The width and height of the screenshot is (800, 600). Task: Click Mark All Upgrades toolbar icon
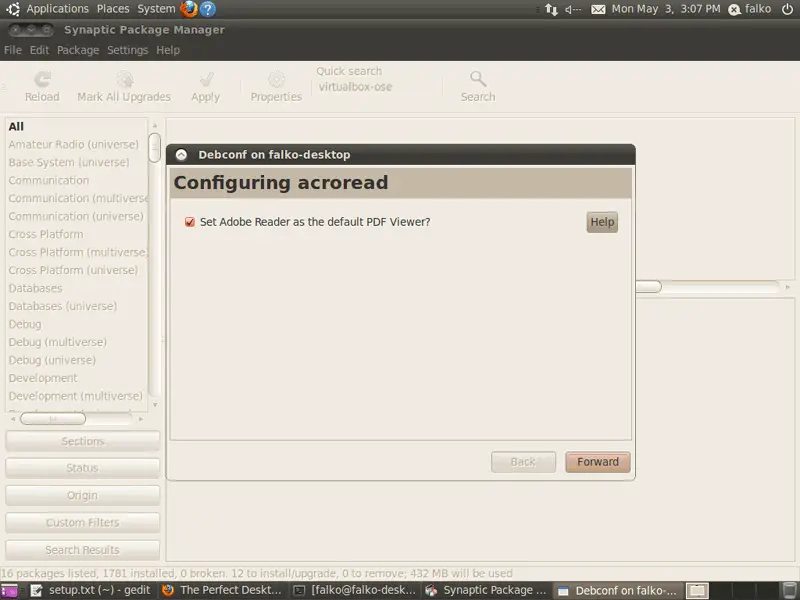point(124,79)
